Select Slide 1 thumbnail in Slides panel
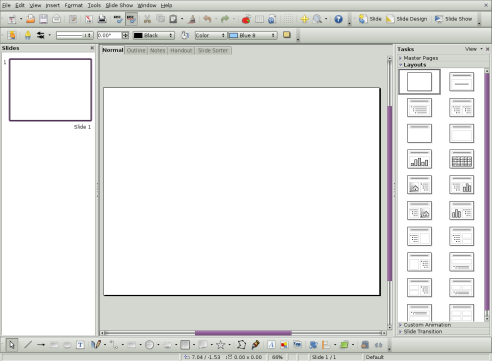This screenshot has width=492, height=361. 50,90
